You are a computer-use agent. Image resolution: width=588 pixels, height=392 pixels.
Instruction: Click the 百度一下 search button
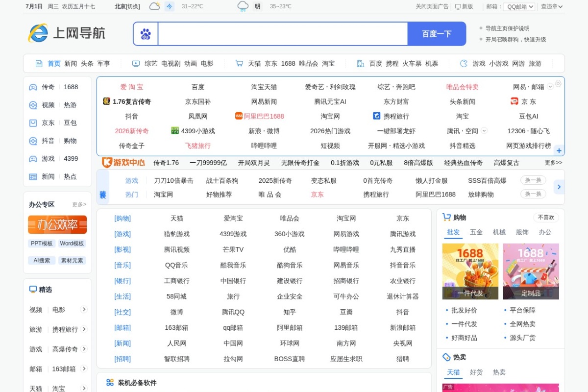(437, 34)
